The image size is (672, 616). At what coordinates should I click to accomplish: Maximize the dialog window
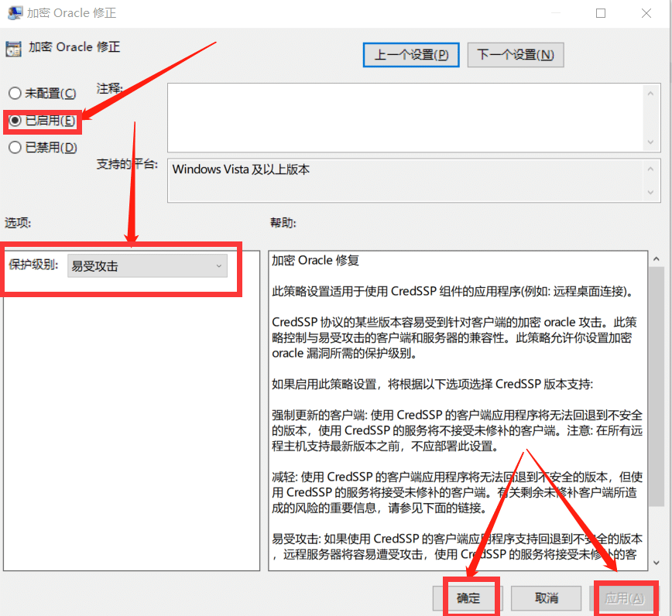tap(601, 13)
